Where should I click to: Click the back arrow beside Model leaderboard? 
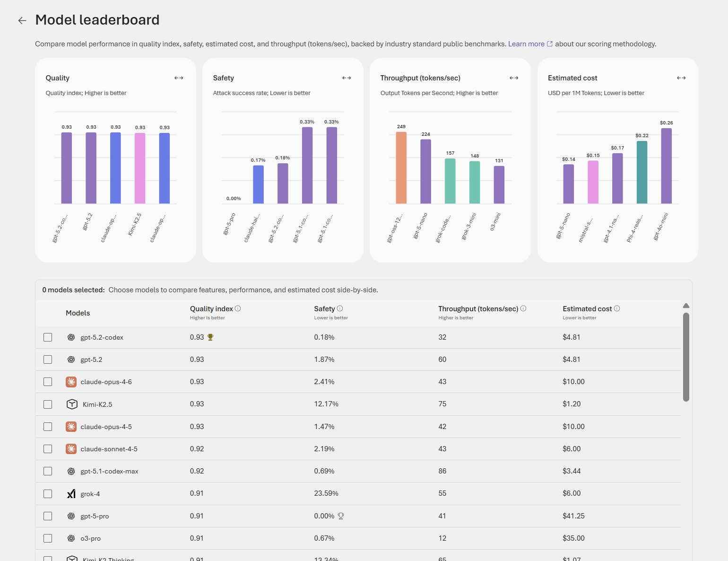point(22,20)
